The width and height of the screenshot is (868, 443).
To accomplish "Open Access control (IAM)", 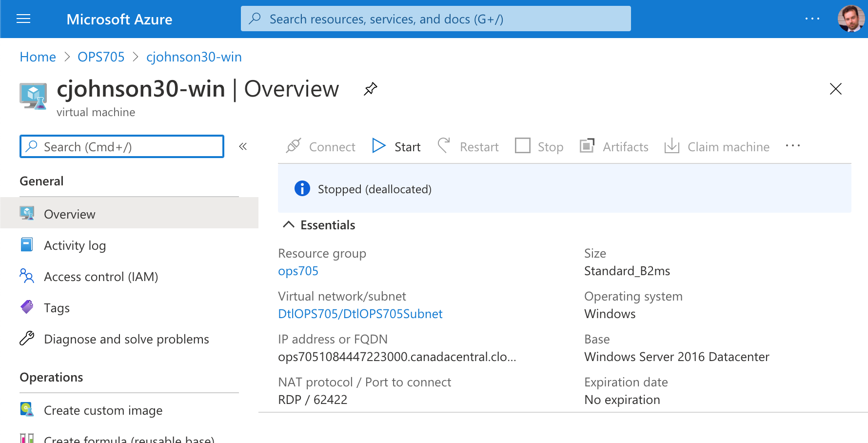I will (100, 277).
